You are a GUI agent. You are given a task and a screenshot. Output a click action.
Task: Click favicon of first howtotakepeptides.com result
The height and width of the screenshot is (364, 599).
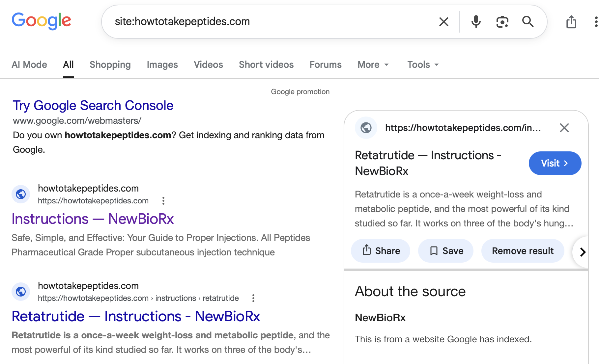tap(21, 194)
